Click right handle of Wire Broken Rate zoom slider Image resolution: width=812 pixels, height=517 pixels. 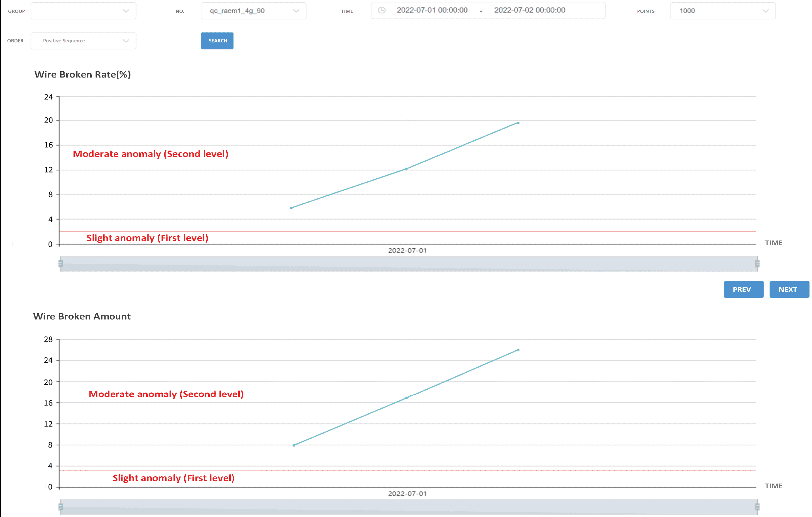click(757, 264)
